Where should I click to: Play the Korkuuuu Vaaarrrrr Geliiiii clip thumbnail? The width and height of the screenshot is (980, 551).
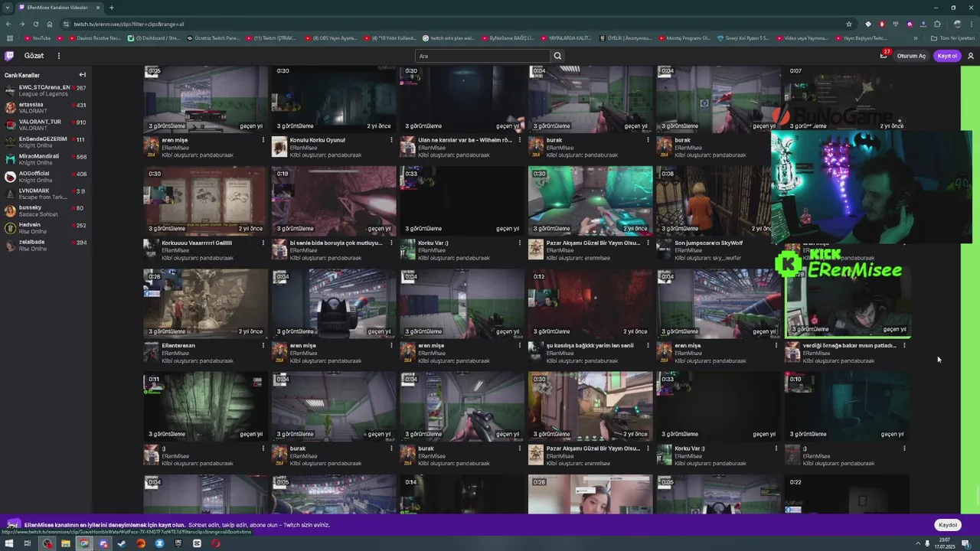[205, 201]
